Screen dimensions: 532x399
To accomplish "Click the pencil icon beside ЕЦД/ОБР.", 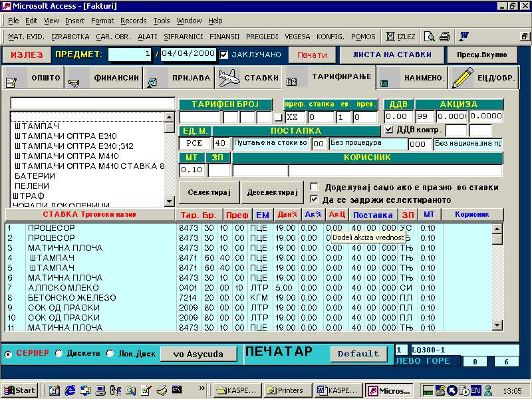I will 462,78.
